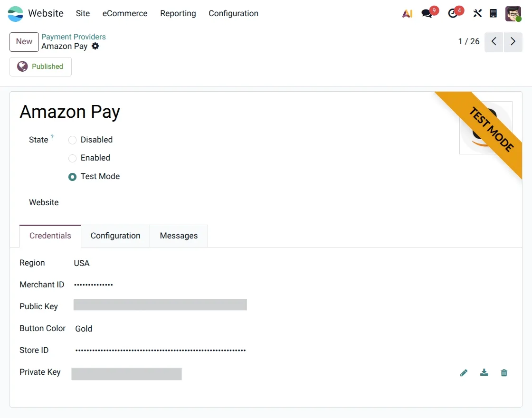Screen dimensions: 532x418
Task: Switch to the Messages tab
Action: (179, 236)
